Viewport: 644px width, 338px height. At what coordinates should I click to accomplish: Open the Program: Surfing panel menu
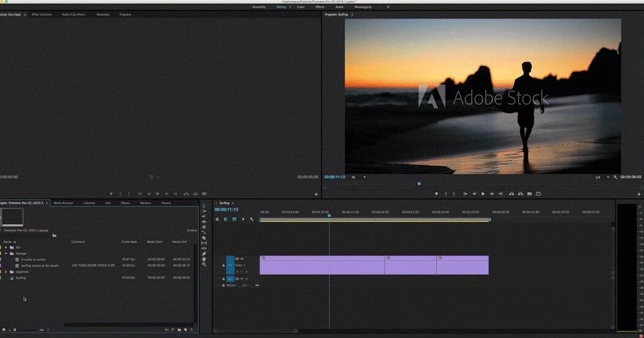coord(352,14)
